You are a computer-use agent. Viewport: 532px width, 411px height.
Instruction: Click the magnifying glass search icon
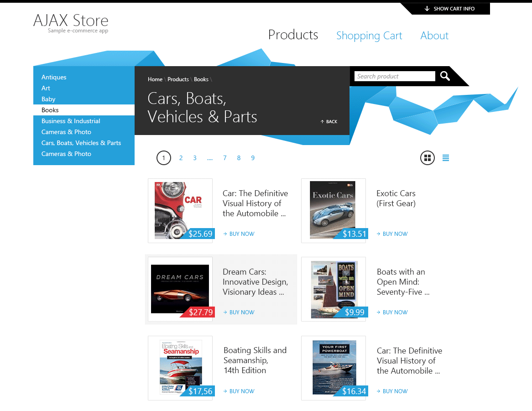pos(445,76)
